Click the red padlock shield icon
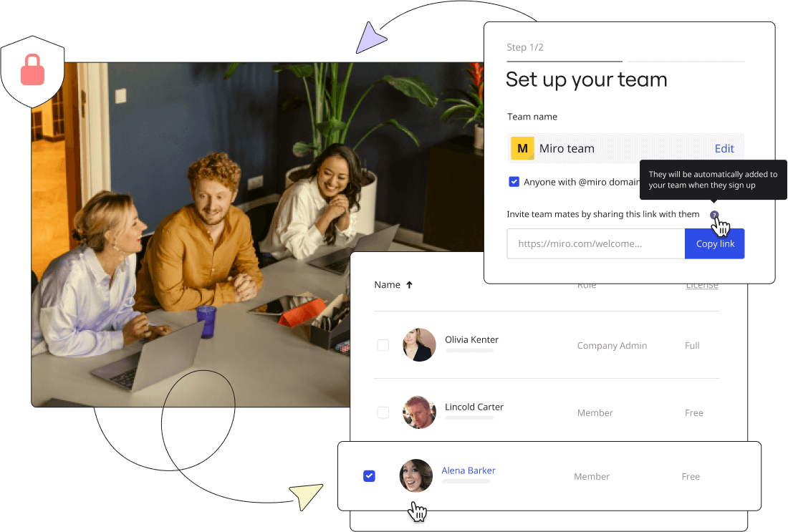788x532 pixels. tap(33, 72)
